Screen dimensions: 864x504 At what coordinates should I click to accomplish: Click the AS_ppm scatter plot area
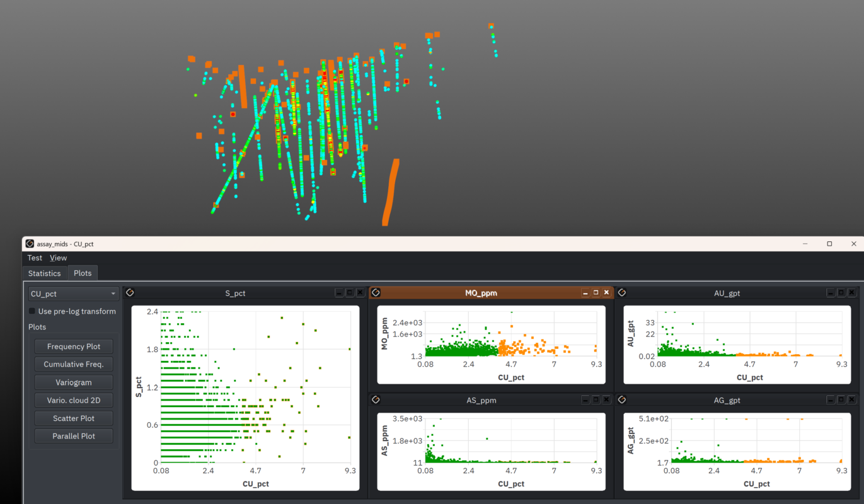coord(510,441)
